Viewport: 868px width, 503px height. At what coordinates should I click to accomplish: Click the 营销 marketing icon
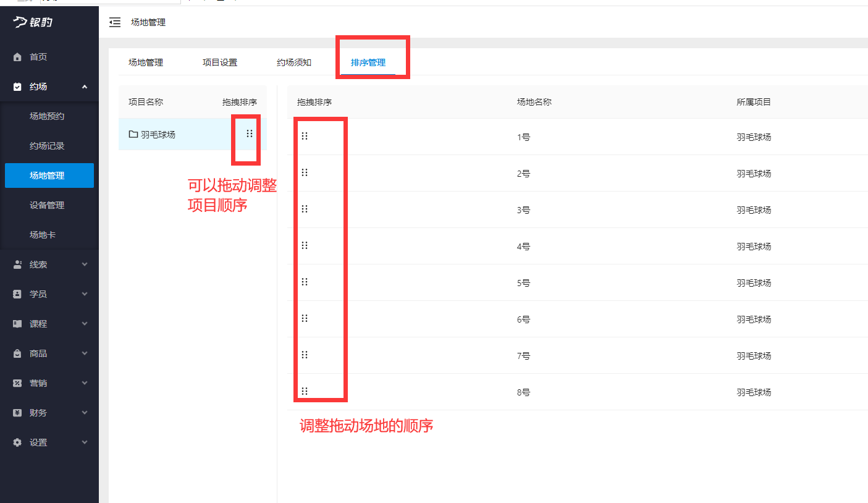(16, 383)
